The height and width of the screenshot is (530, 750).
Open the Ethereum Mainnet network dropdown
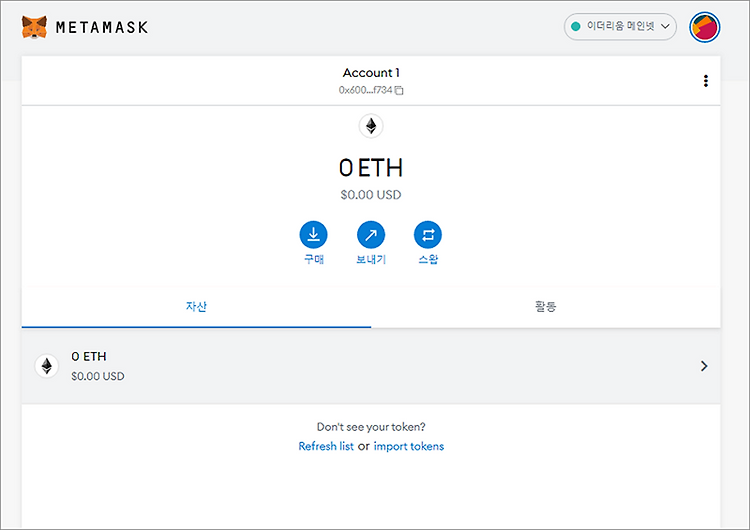(620, 26)
